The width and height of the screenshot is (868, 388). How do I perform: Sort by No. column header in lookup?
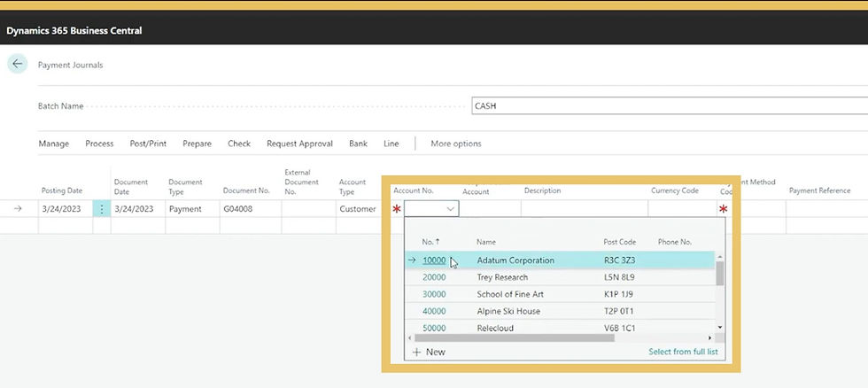[431, 242]
